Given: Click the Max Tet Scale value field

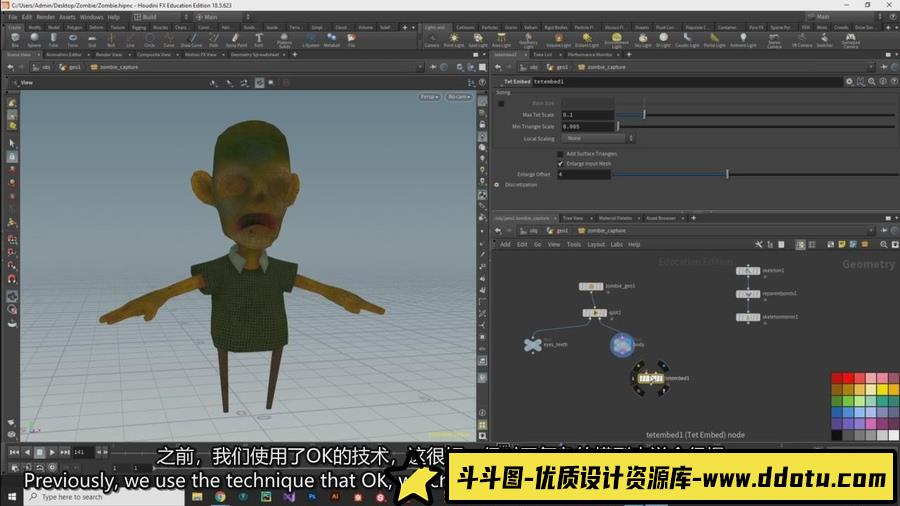Looking at the screenshot, I should (x=587, y=115).
